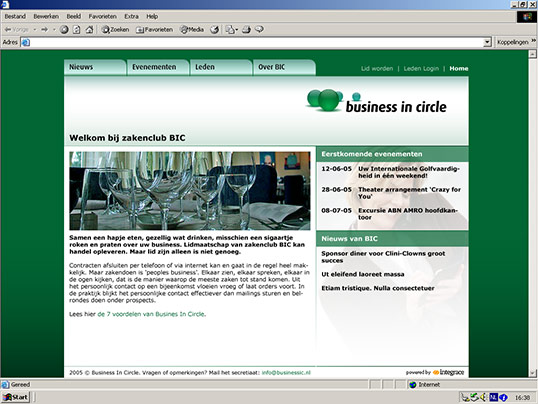The image size is (538, 404).
Task: Click the business in circle logo
Action: 376,101
